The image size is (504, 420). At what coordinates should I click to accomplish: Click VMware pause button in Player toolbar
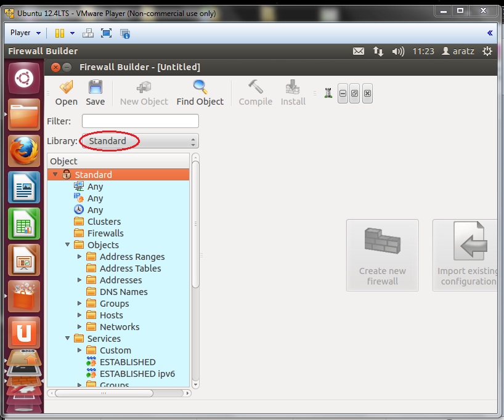[60, 33]
